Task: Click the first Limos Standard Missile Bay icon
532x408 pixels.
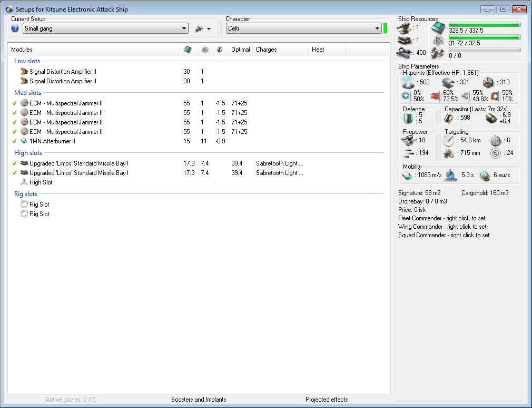Action: [24, 163]
